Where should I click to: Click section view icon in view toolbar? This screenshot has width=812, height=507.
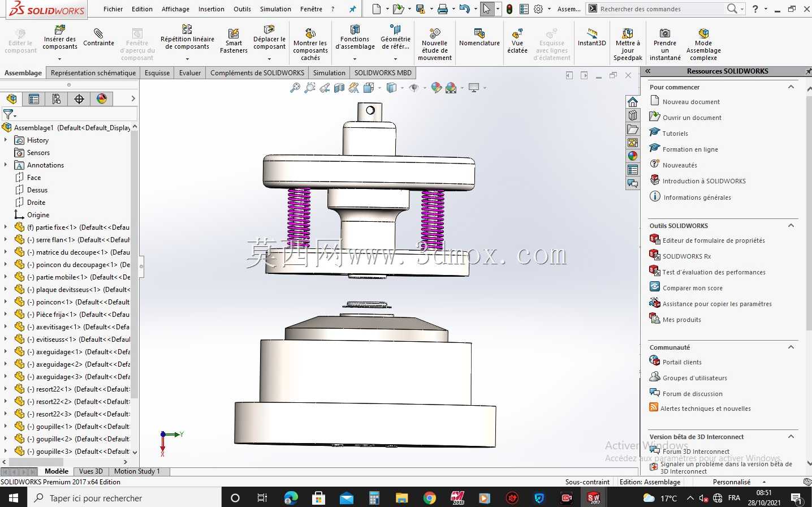[339, 88]
